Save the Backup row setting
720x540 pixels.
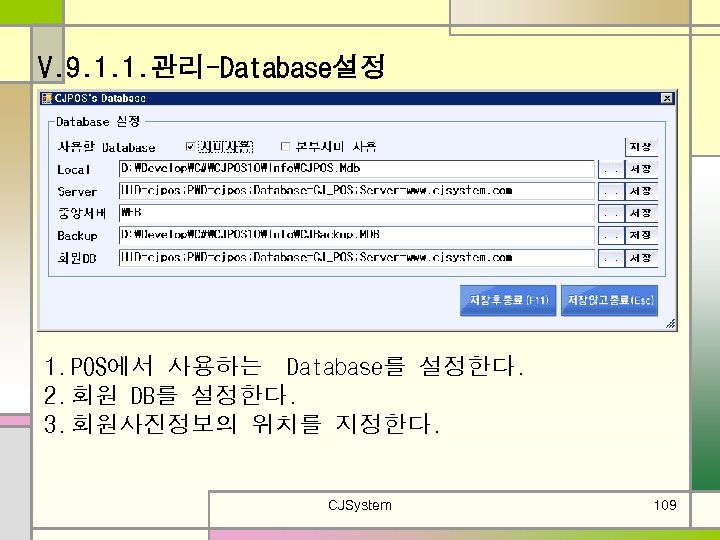coord(641,236)
